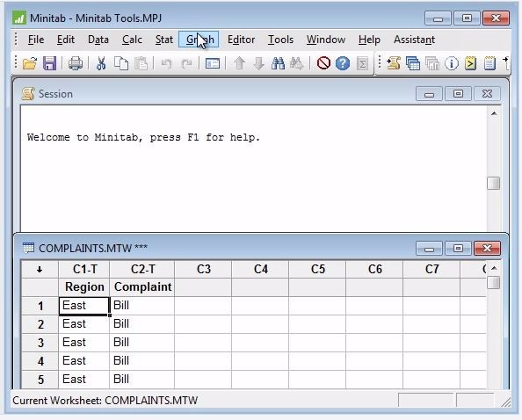Select row number 2 header
Image resolution: width=522 pixels, height=420 pixels.
tap(40, 324)
